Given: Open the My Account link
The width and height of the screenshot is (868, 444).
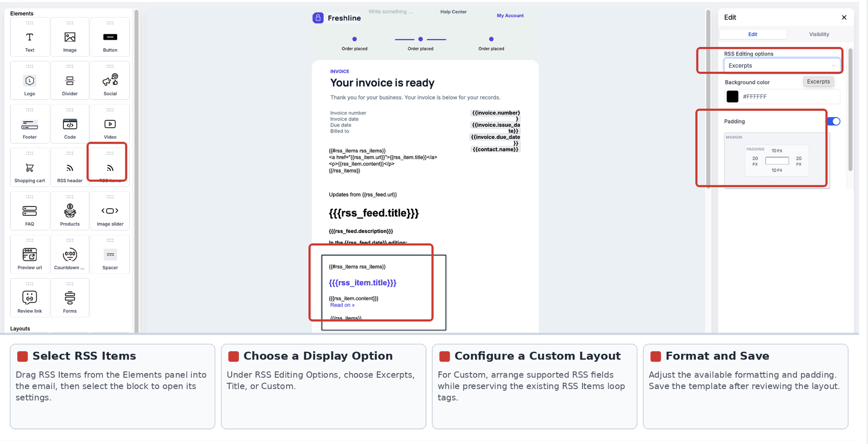Looking at the screenshot, I should click(x=510, y=15).
